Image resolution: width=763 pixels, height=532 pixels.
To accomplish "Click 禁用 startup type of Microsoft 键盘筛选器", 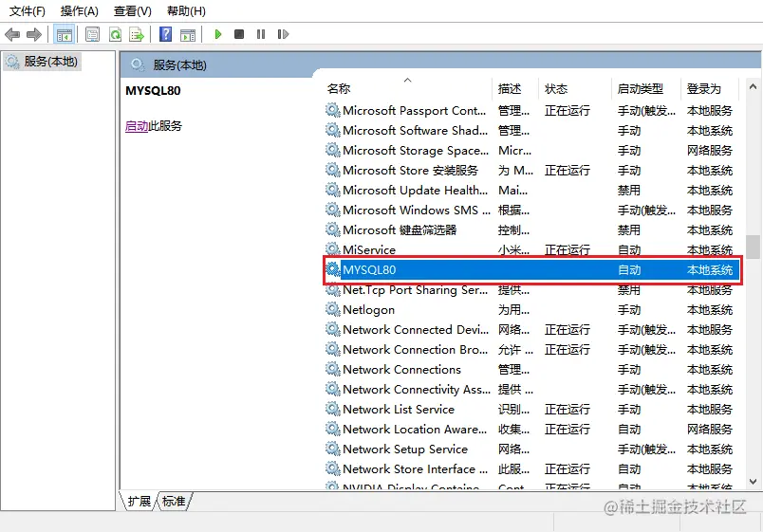I will pyautogui.click(x=628, y=230).
